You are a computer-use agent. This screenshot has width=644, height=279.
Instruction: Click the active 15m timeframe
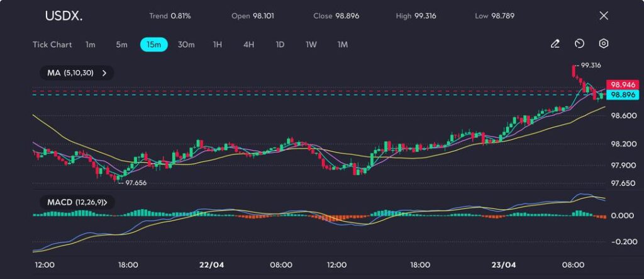point(153,45)
